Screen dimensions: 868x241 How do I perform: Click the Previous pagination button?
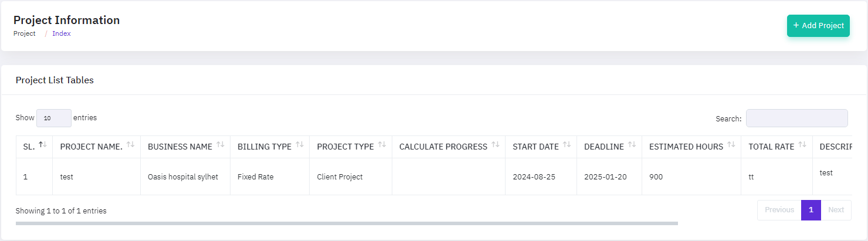coord(779,210)
